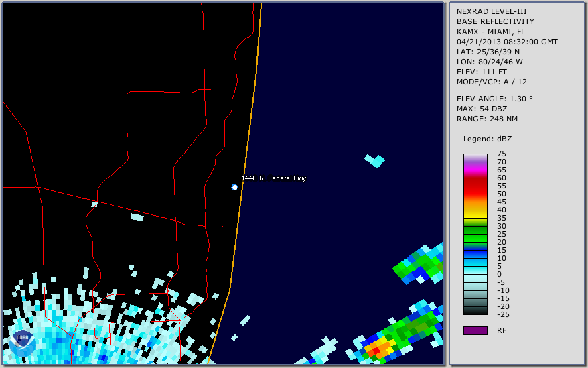Image resolution: width=588 pixels, height=368 pixels.
Task: Click the '50' value on the legend
Action: [502, 194]
